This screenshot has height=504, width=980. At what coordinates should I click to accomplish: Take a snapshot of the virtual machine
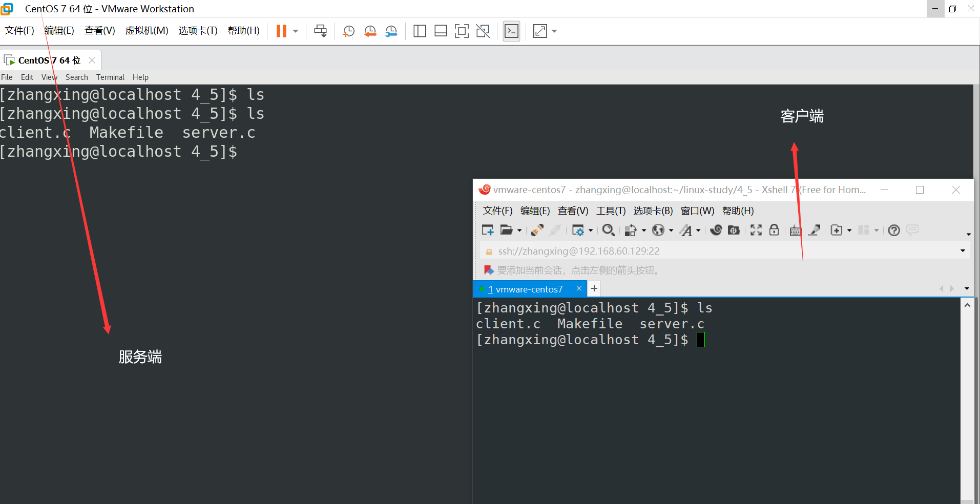pyautogui.click(x=348, y=31)
